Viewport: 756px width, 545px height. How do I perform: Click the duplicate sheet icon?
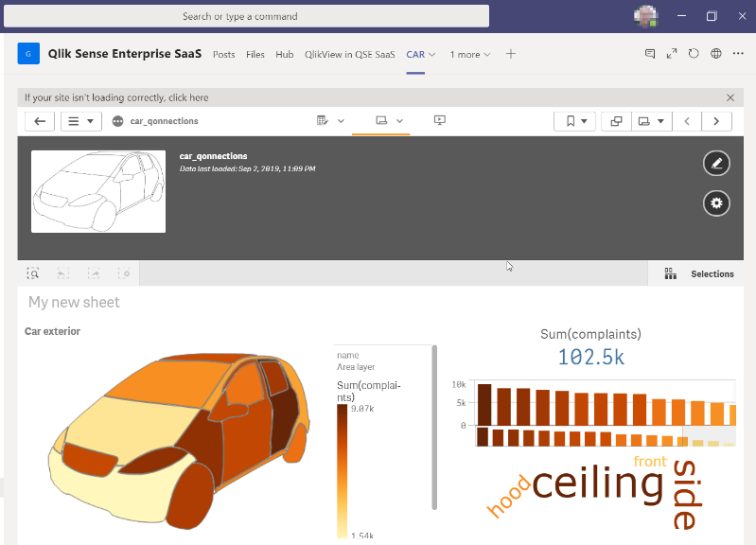(x=616, y=121)
